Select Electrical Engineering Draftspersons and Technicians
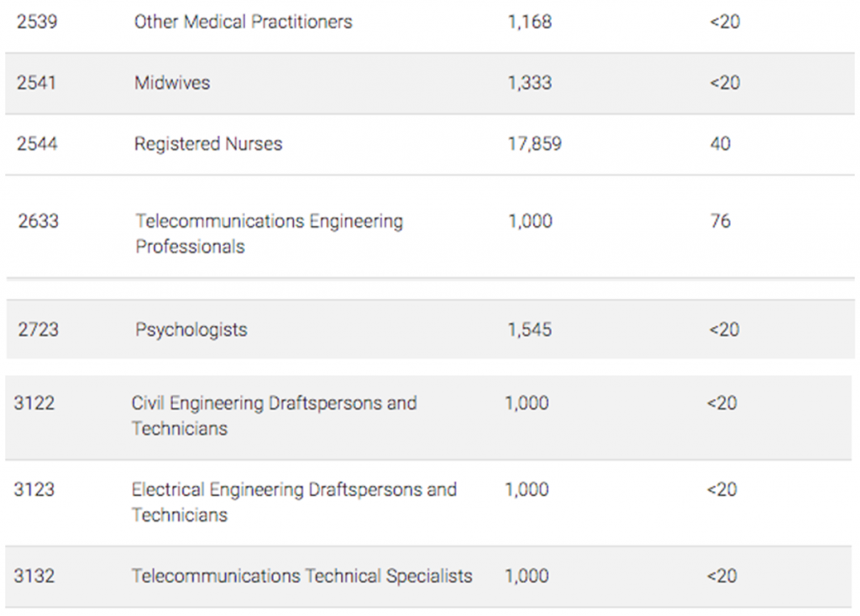 [294, 502]
